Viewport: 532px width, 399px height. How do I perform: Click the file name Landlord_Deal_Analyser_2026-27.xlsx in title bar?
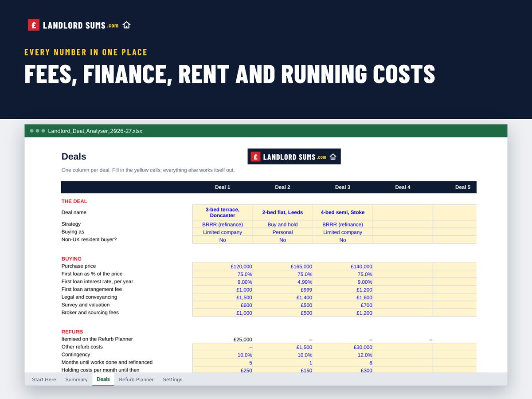(x=95, y=131)
